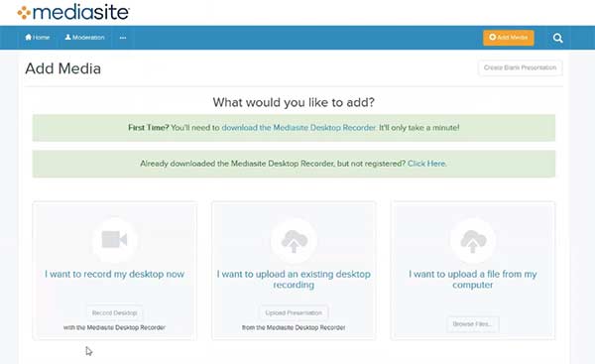Go to Home in navigation bar

point(38,38)
